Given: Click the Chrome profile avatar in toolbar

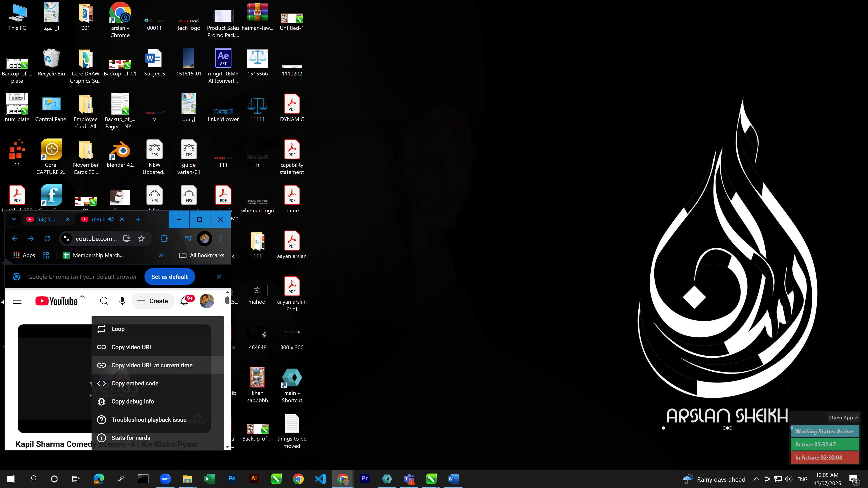Looking at the screenshot, I should [x=205, y=238].
